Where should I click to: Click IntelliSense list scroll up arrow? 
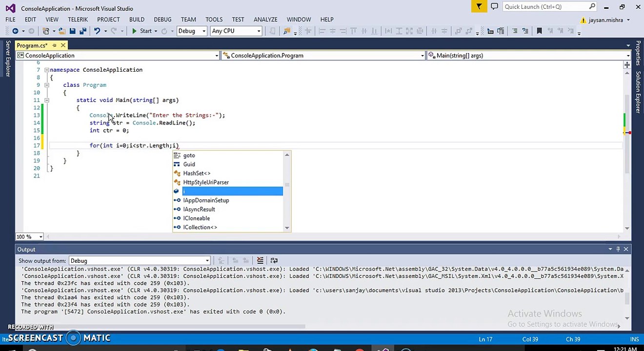(287, 155)
